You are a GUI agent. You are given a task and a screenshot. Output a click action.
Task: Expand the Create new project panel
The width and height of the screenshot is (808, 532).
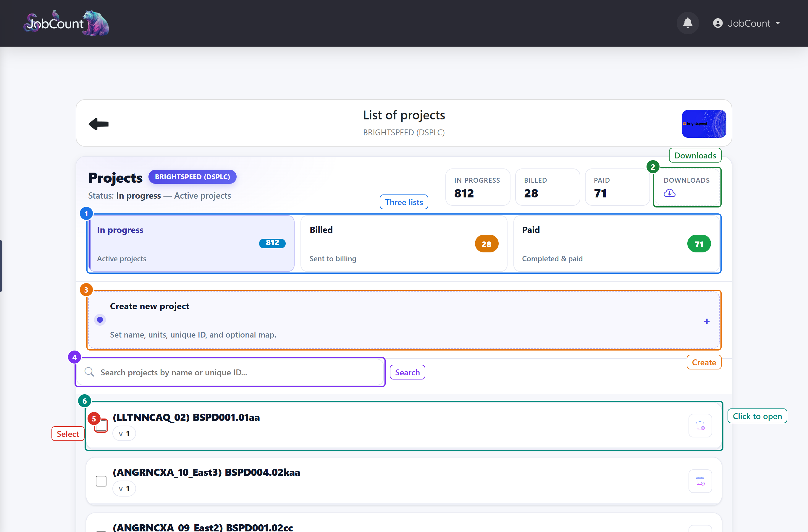pyautogui.click(x=404, y=320)
